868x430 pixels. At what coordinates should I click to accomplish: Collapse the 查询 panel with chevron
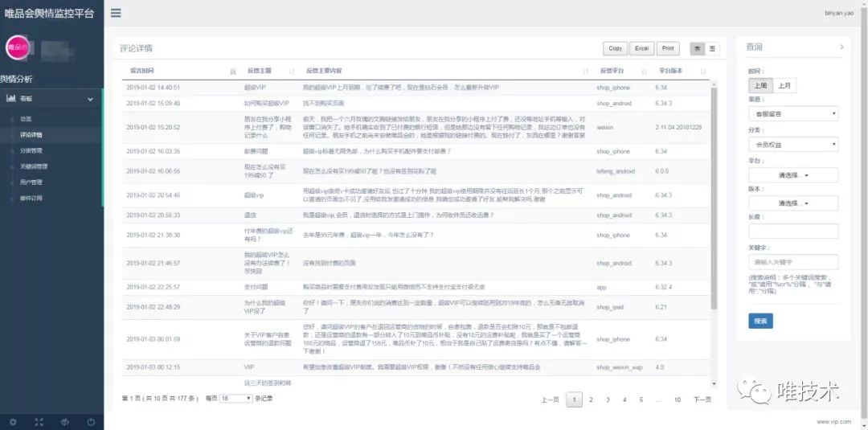click(x=841, y=47)
